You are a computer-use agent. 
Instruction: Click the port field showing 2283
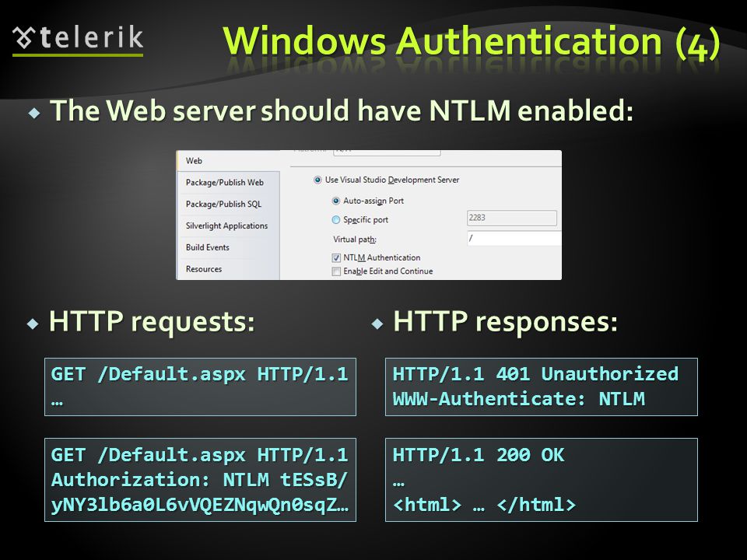(512, 218)
